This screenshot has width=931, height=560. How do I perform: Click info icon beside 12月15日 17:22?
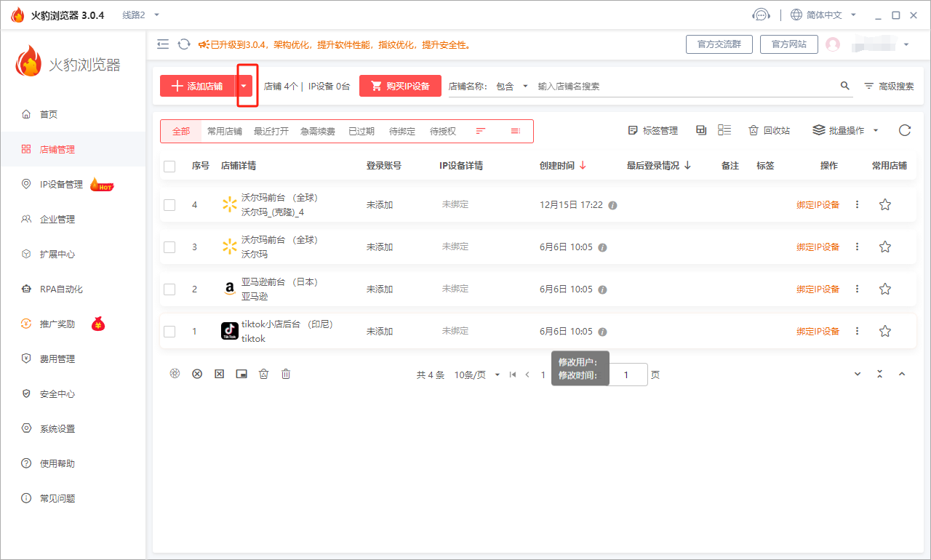612,206
